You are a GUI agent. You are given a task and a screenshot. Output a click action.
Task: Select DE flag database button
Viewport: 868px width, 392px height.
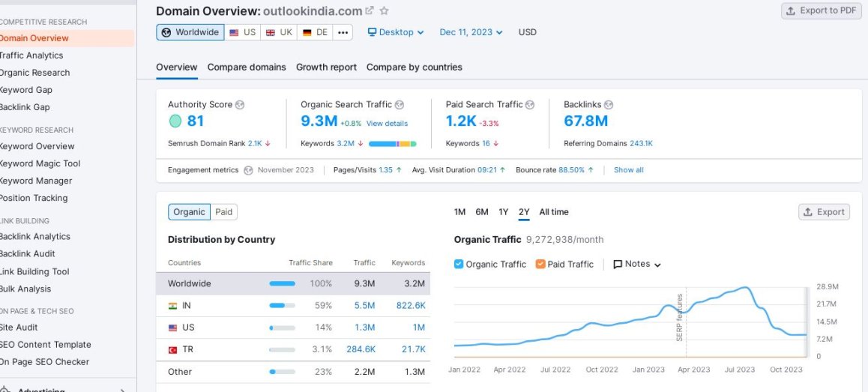pyautogui.click(x=315, y=32)
